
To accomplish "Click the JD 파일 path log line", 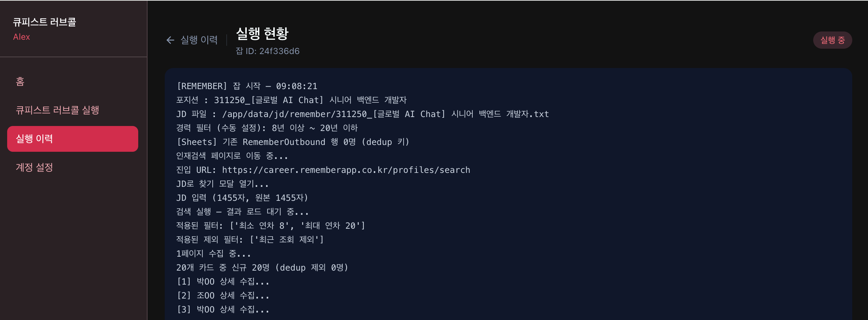I will [x=362, y=114].
